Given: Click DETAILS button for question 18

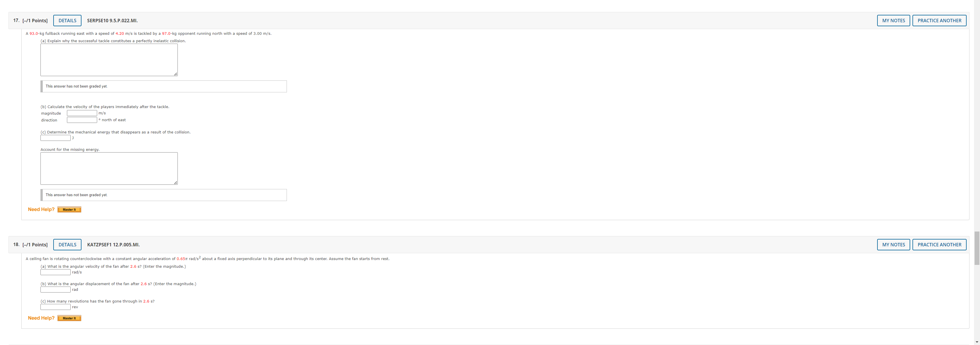Looking at the screenshot, I should [x=67, y=244].
